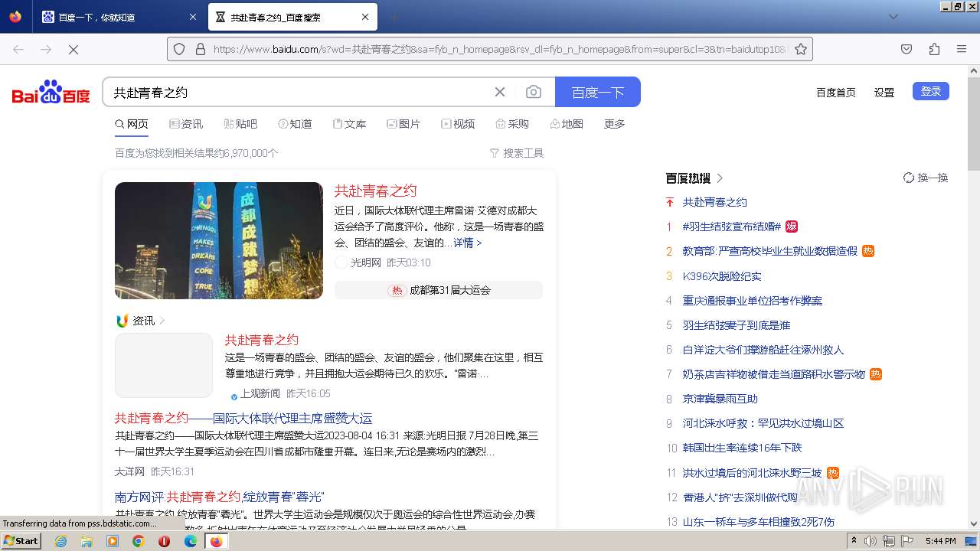Click the 百度一下 search button
Image resolution: width=980 pixels, height=551 pixels.
coord(598,92)
